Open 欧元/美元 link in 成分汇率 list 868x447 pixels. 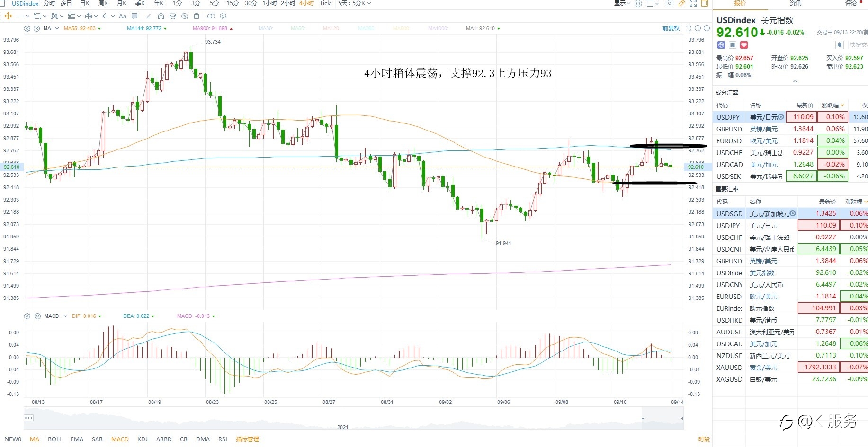763,141
